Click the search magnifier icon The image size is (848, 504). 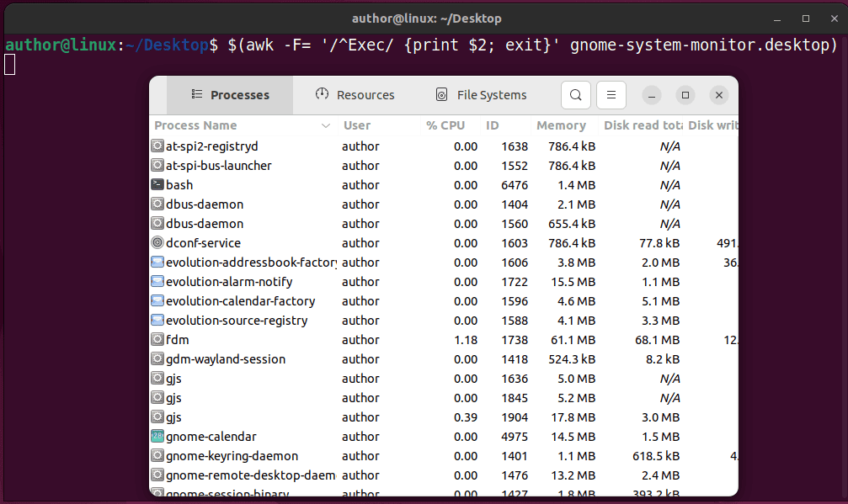[575, 95]
